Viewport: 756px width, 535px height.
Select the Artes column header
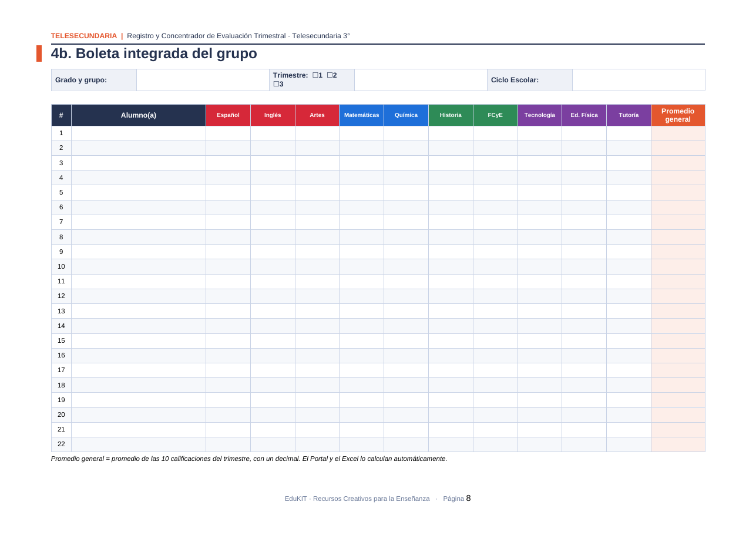coord(317,115)
